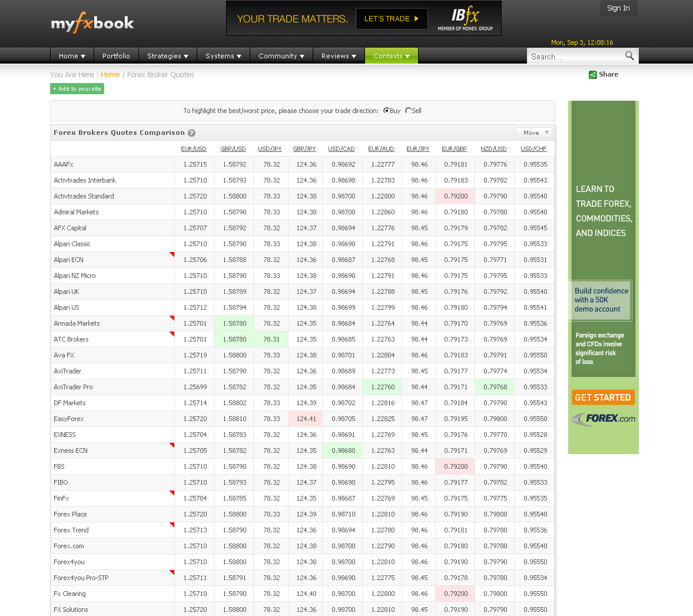Click Sign In

(618, 8)
